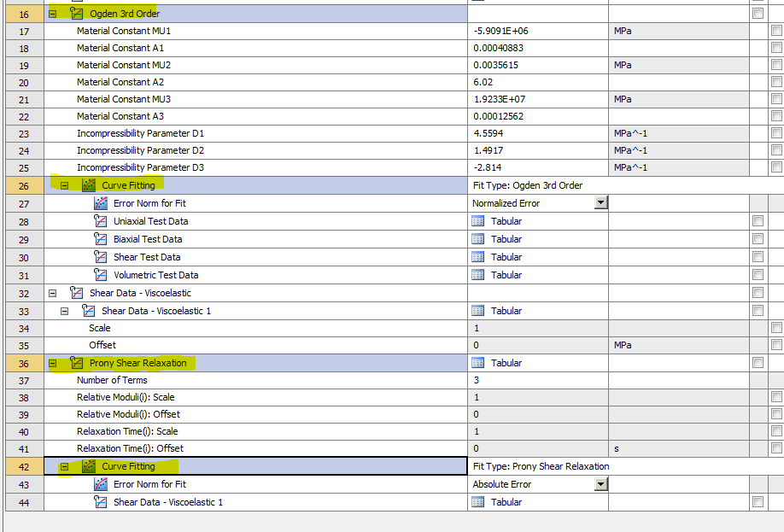Click the Number of Terms value field

tap(536, 380)
